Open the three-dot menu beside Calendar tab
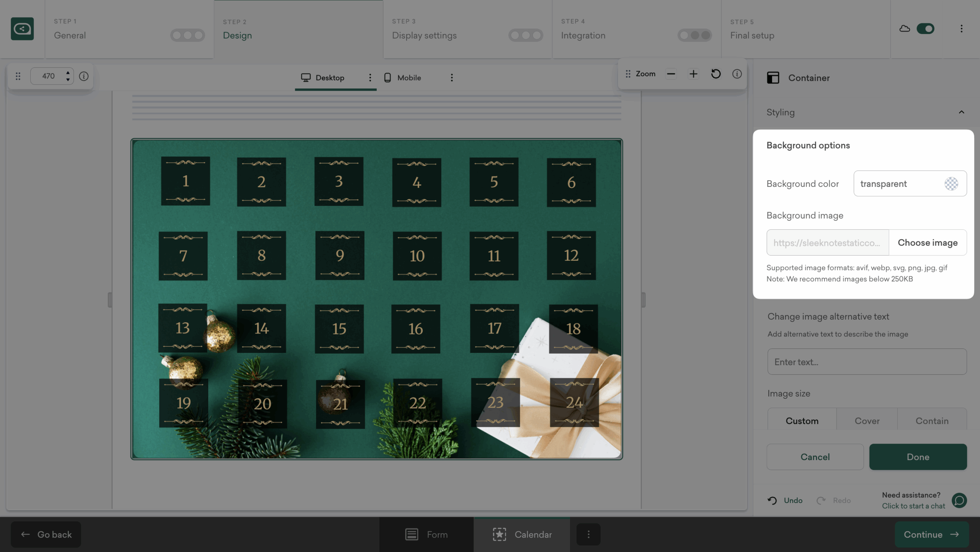 point(588,534)
